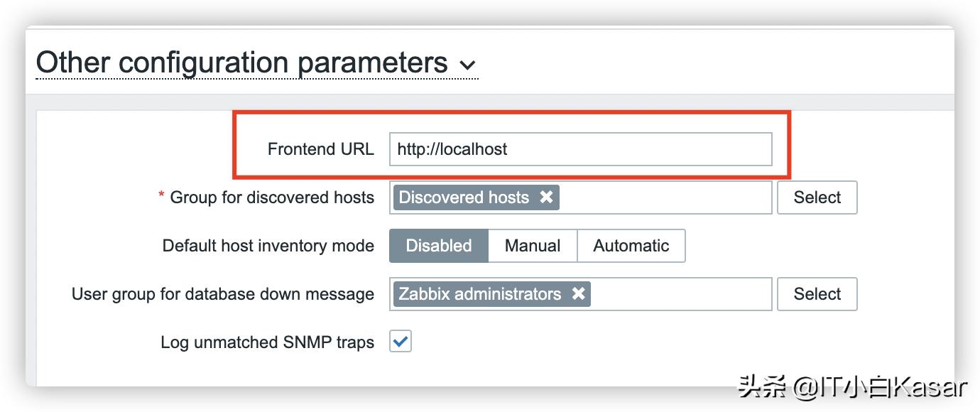Image resolution: width=980 pixels, height=412 pixels.
Task: Click the chevron beside Other configuration parameters
Action: (x=468, y=64)
